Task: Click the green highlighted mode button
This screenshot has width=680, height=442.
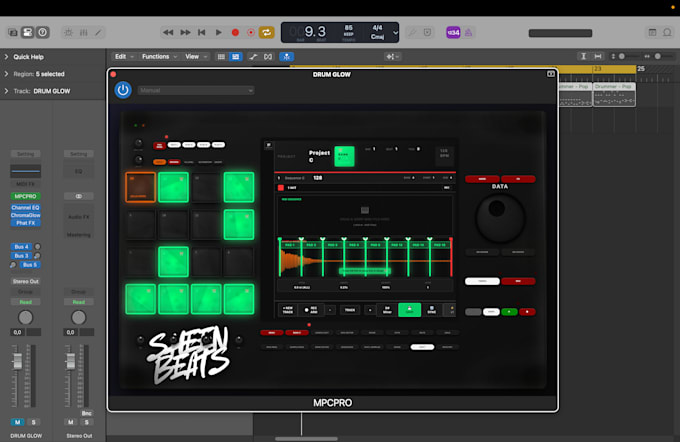Action: coord(409,310)
